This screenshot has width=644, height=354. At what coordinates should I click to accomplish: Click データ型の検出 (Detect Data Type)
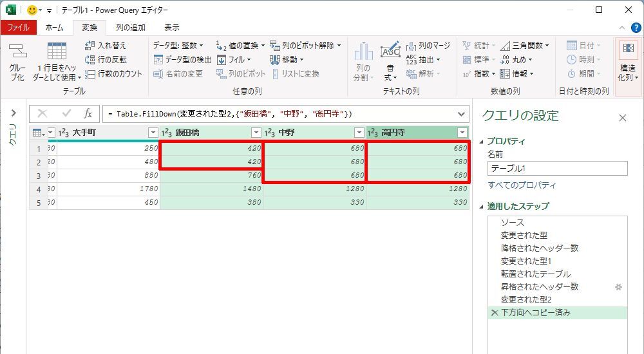point(184,60)
